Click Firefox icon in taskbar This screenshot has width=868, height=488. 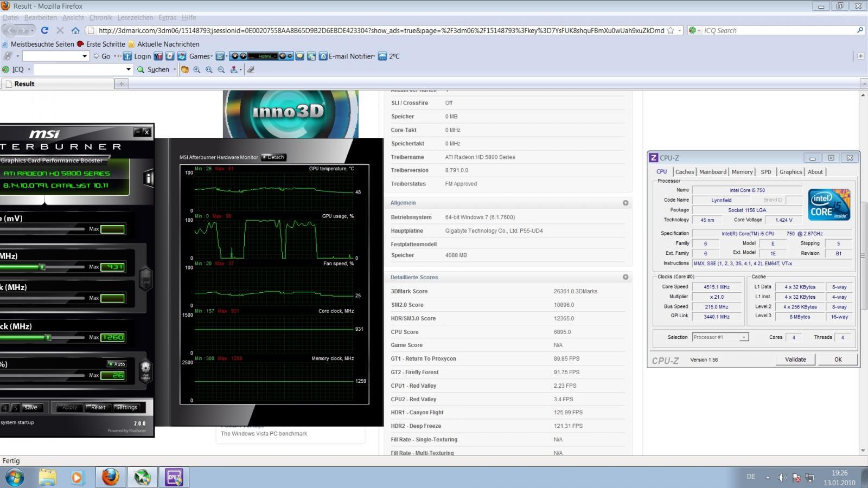click(x=111, y=478)
